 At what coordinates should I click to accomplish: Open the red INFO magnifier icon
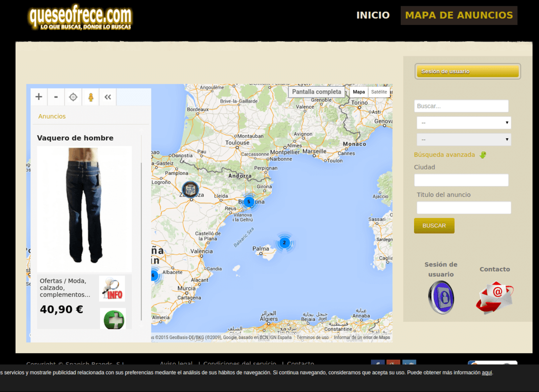coord(112,289)
